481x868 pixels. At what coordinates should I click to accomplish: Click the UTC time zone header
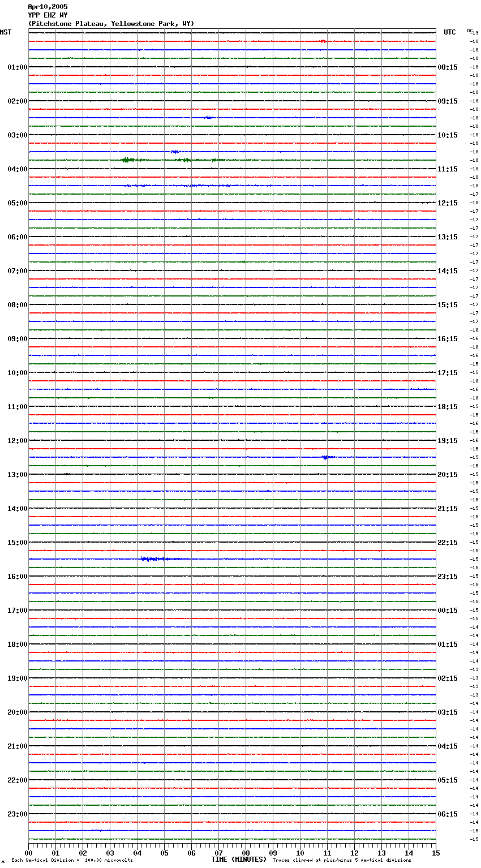(450, 32)
